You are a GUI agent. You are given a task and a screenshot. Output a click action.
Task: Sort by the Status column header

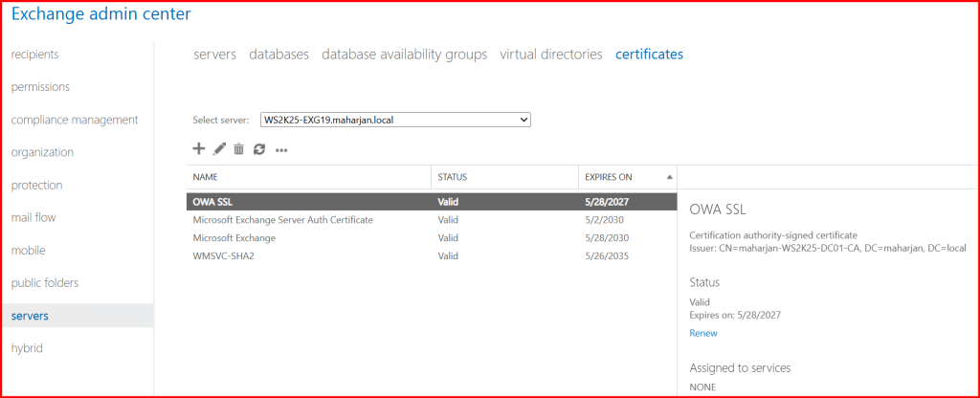click(452, 177)
